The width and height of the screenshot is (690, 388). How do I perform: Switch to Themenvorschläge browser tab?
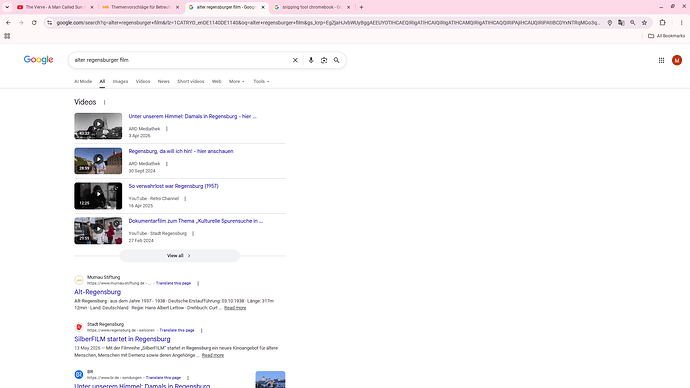click(140, 7)
